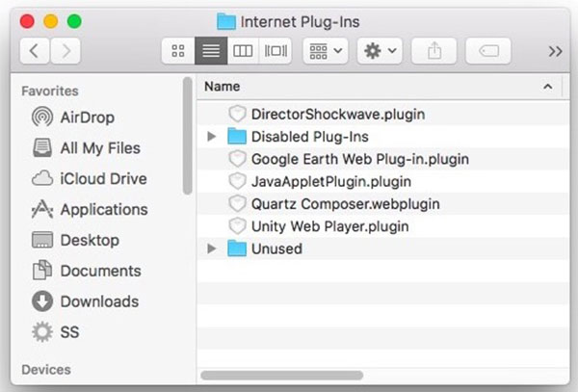Click the Share toolbar icon

(x=433, y=51)
